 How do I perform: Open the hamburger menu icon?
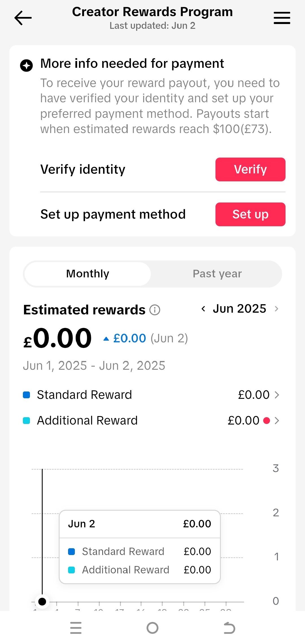coord(282,18)
